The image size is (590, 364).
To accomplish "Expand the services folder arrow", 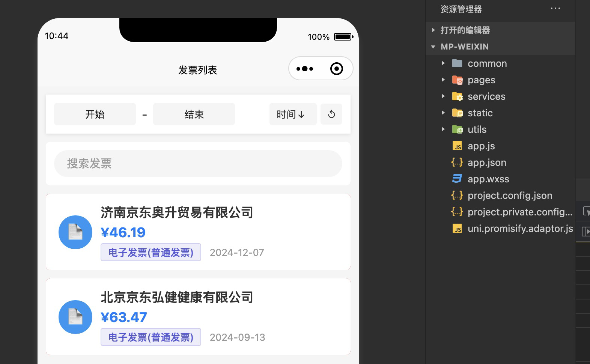I will point(443,96).
